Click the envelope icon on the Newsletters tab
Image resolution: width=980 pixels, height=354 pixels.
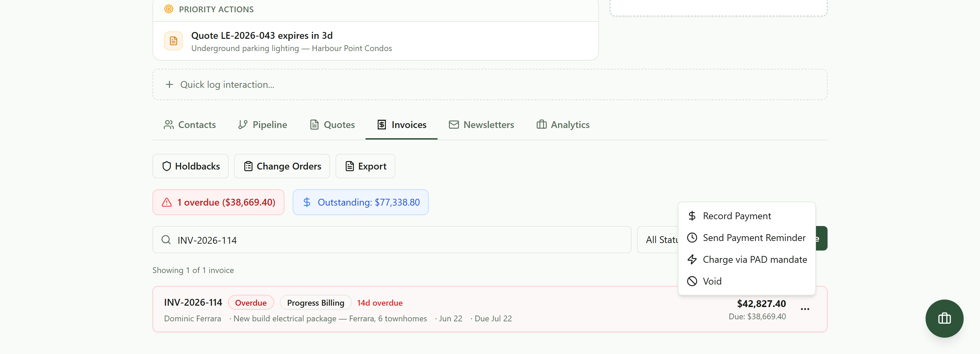point(454,125)
